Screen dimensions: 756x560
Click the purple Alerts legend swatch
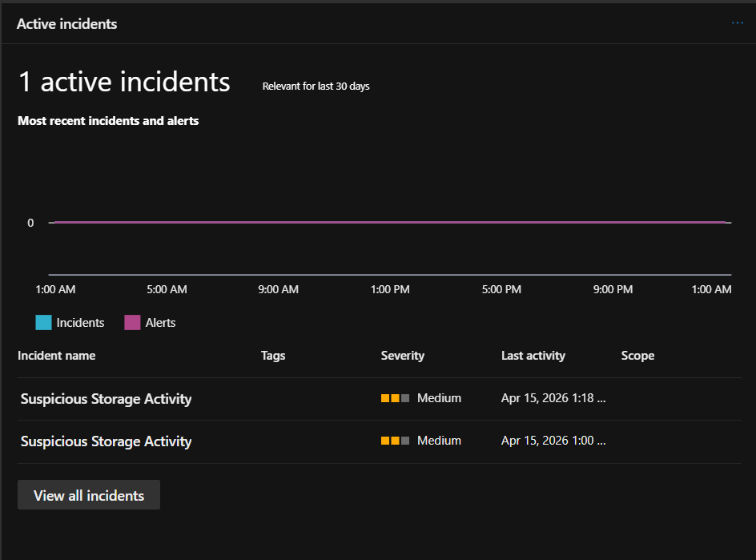point(132,323)
